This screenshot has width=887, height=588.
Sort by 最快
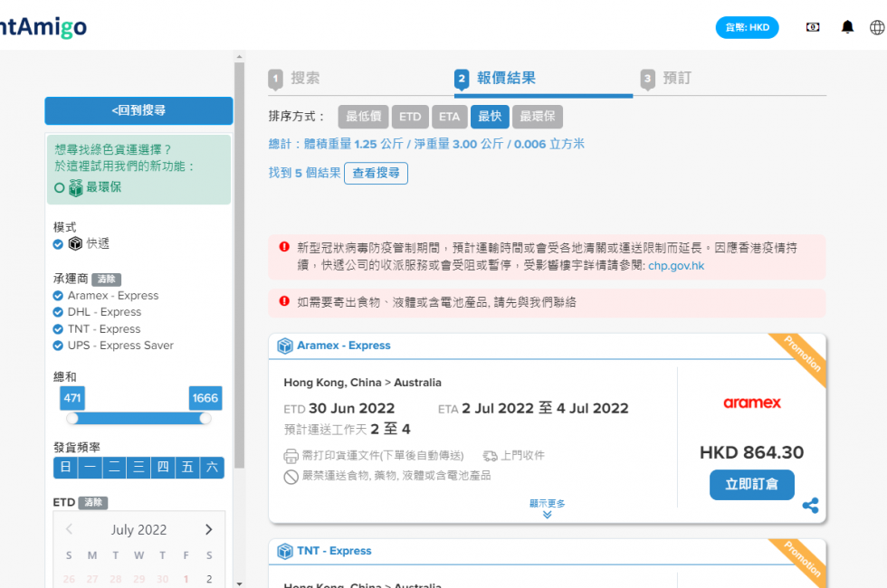(490, 117)
